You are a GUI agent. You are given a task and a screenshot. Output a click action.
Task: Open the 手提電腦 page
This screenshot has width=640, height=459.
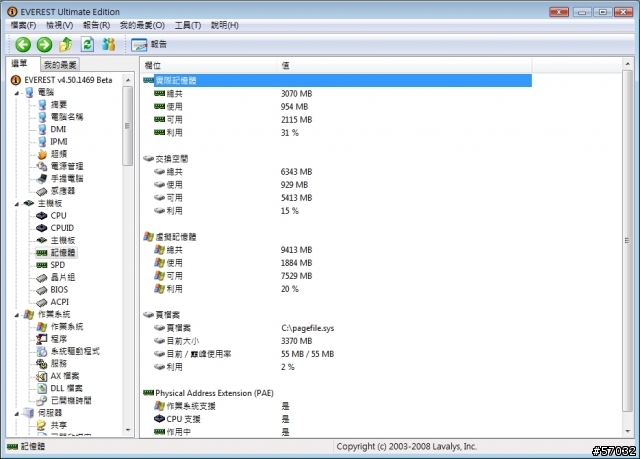tap(67, 178)
